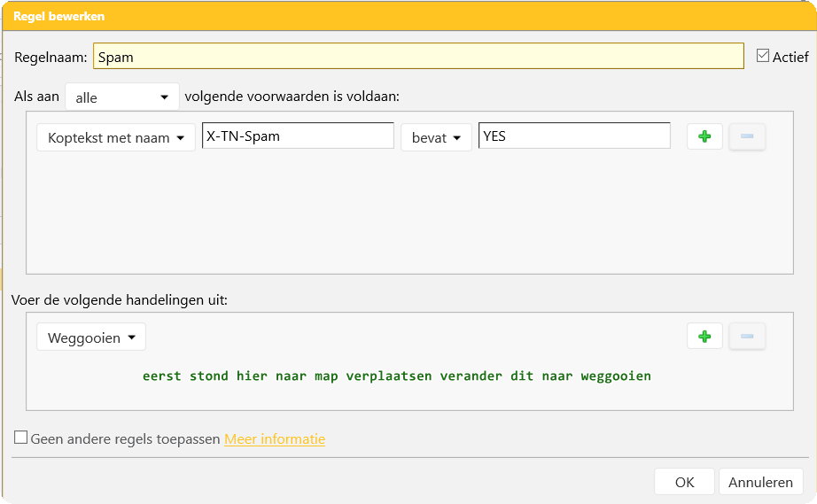Enable 'Geen andere regels toepassen' checkbox

click(x=21, y=438)
